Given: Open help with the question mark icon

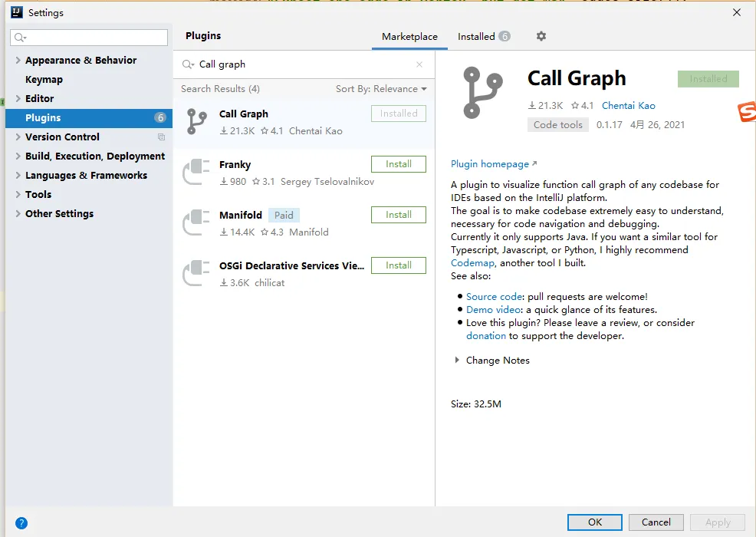Looking at the screenshot, I should coord(21,523).
